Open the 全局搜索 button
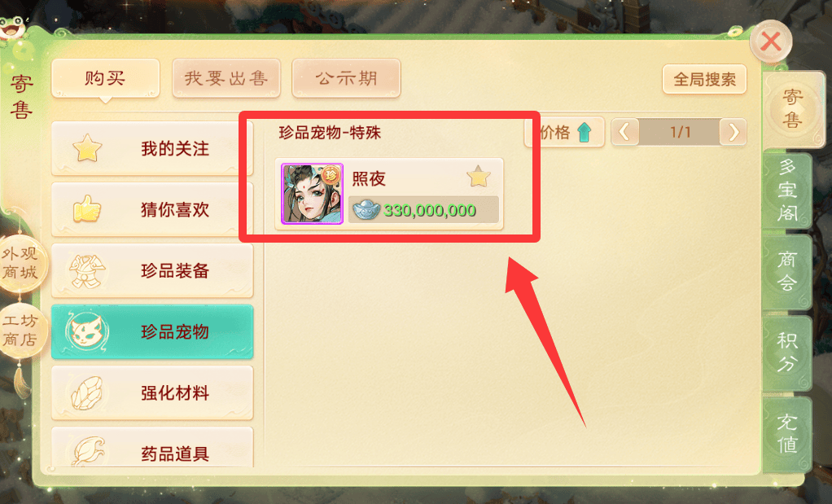 (704, 80)
